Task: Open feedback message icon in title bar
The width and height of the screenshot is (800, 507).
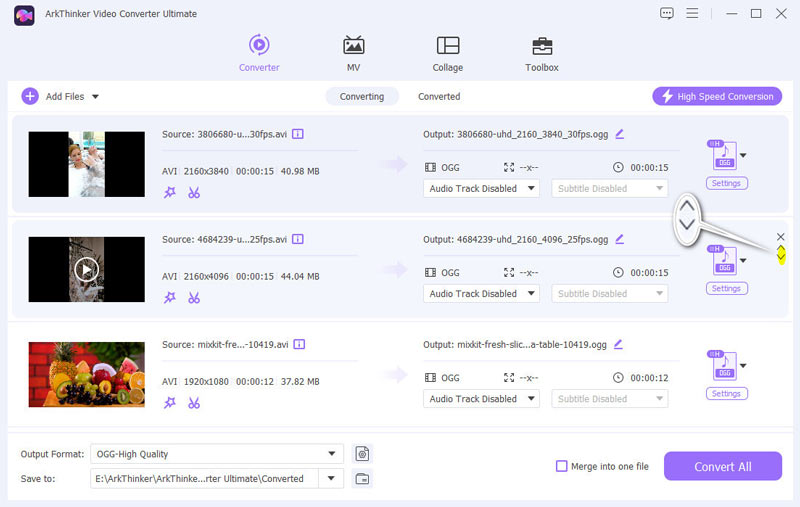Action: [x=666, y=13]
